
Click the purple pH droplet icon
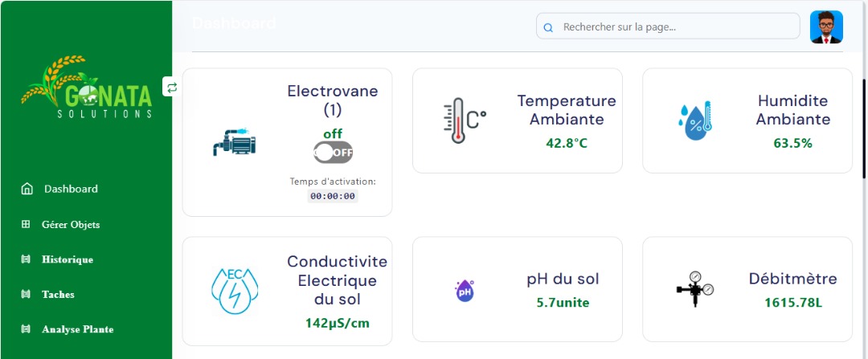[465, 290]
